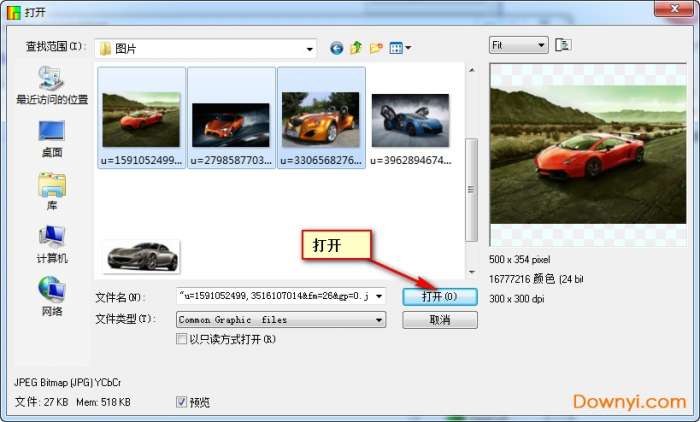Open the view menu icon

click(400, 48)
